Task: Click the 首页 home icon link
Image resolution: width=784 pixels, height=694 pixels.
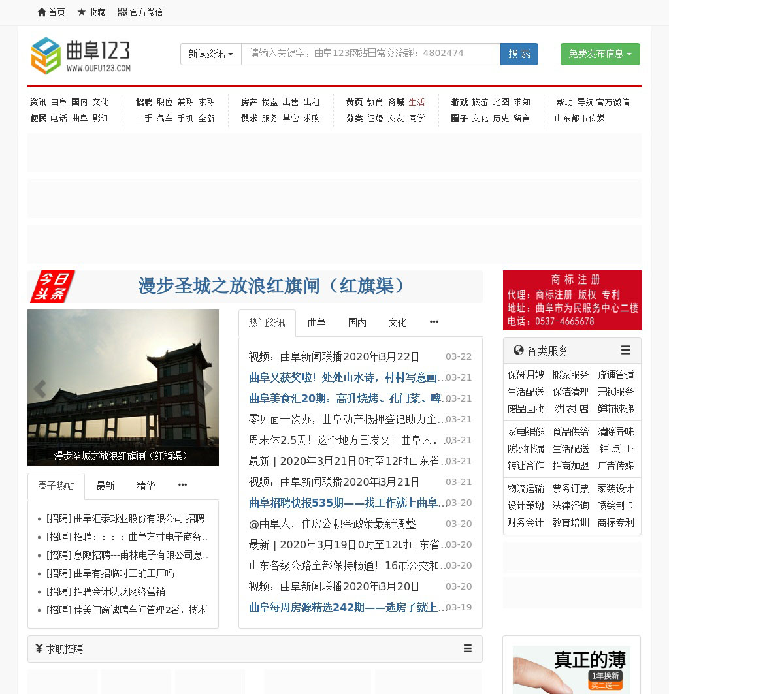Action: (51, 12)
